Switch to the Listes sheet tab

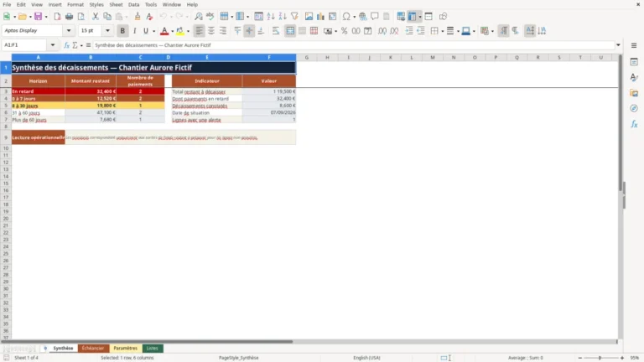(153, 348)
